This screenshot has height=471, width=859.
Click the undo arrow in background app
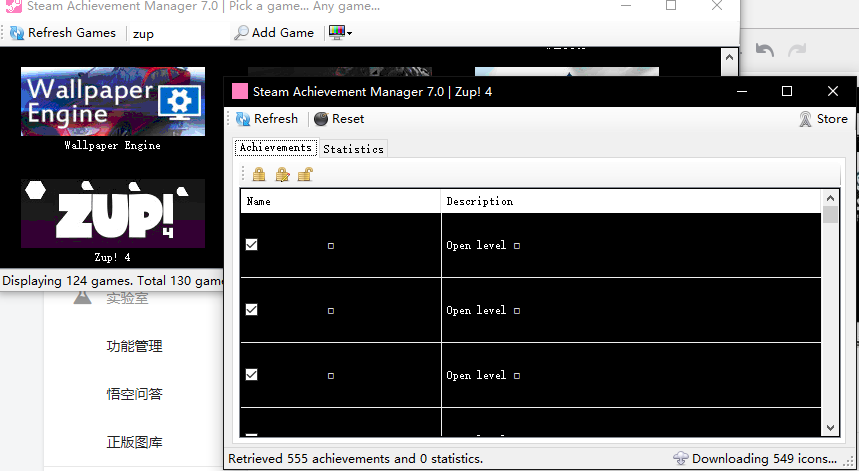765,50
